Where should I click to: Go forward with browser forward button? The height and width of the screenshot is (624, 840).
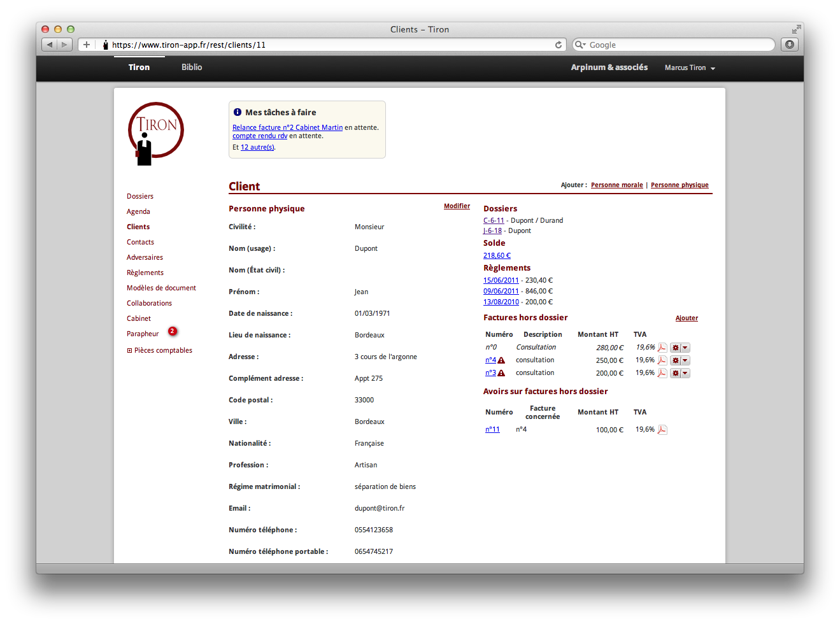64,45
